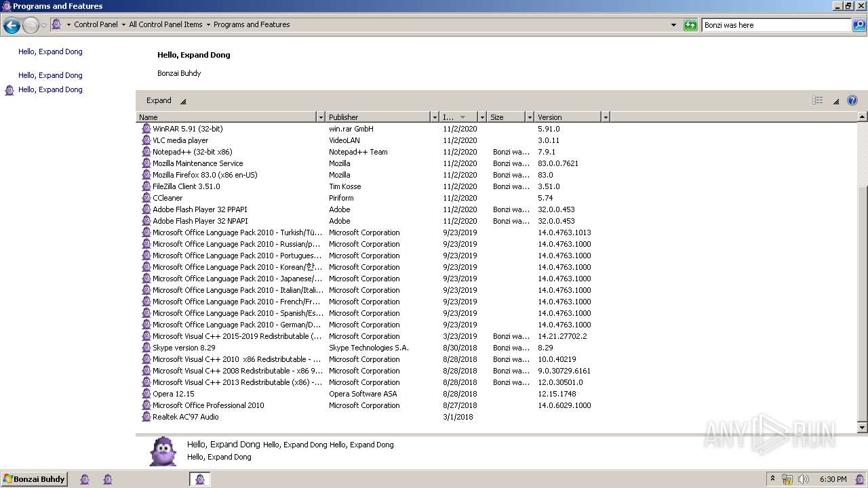Click Programs and Features breadcrumb
Viewport: 868px width, 488px height.
pos(252,24)
